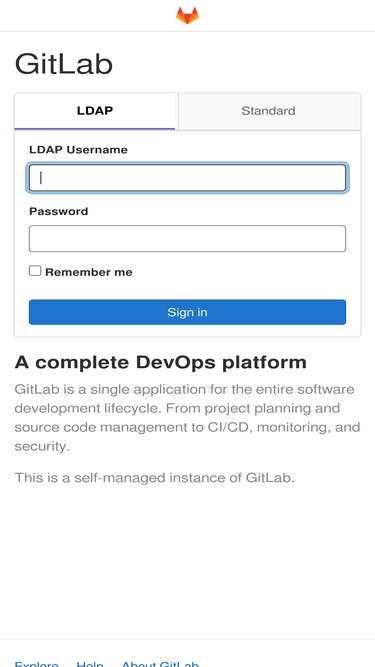The image size is (375, 667).
Task: Select the GitLab page heading text
Action: pos(64,64)
